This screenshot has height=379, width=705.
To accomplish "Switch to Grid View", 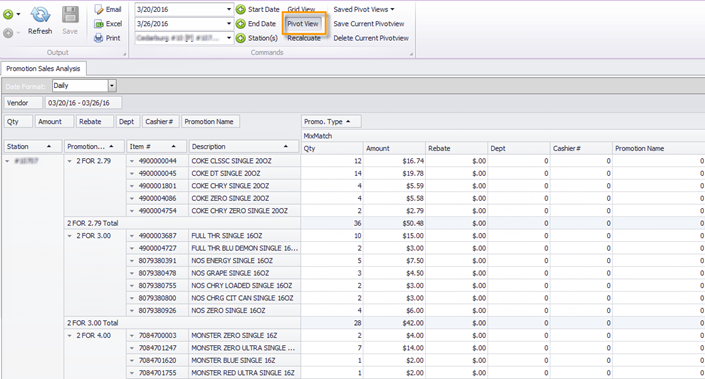I will tap(301, 9).
